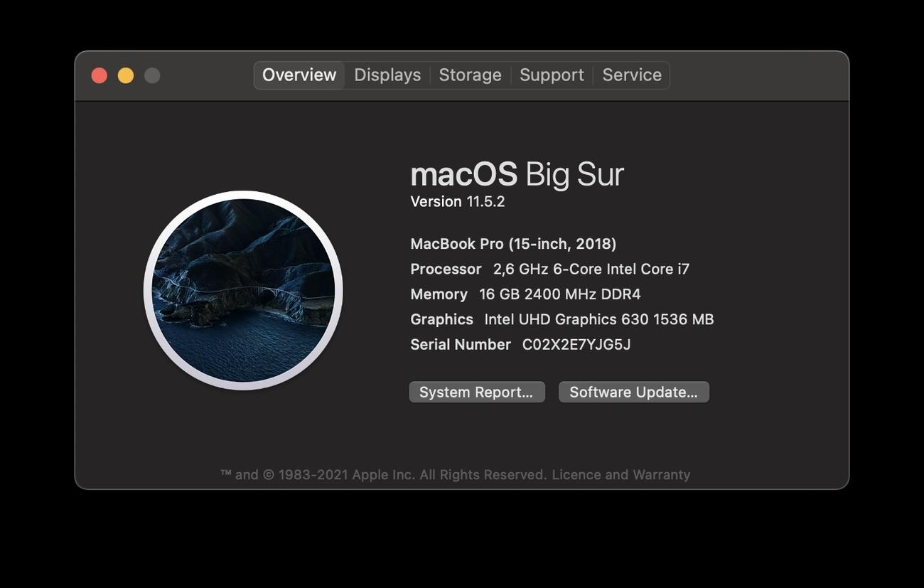Click the Processor label

pyautogui.click(x=446, y=269)
